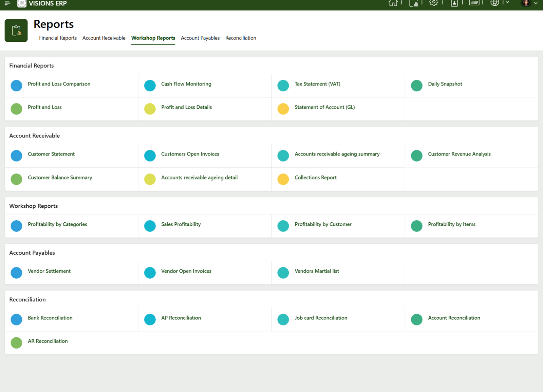The width and height of the screenshot is (543, 392).
Task: View the Profitability by Customer report
Action: click(323, 224)
